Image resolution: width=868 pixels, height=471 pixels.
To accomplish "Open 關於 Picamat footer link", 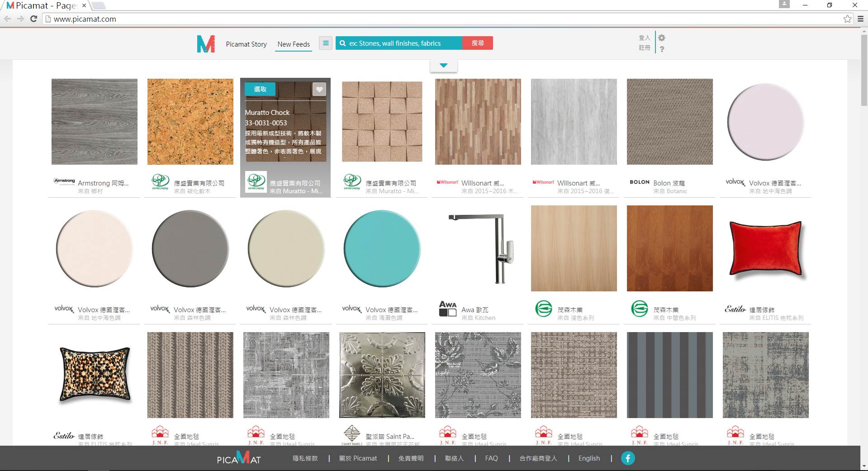I will tap(358, 458).
